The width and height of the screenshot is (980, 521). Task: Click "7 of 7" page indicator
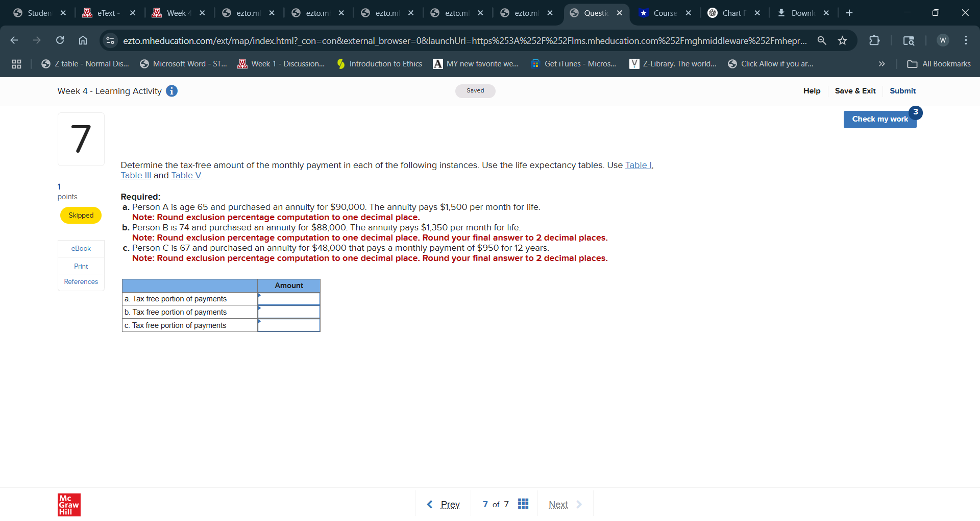pos(496,505)
